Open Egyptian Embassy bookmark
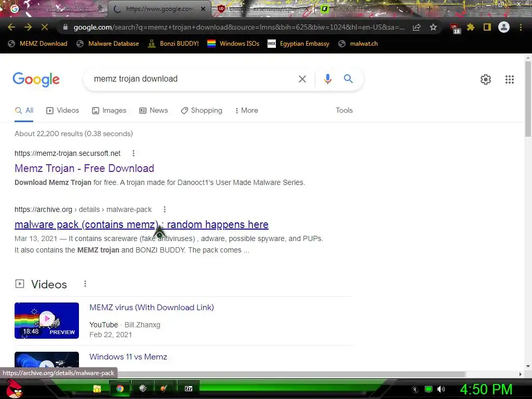This screenshot has height=399, width=532. pyautogui.click(x=298, y=44)
